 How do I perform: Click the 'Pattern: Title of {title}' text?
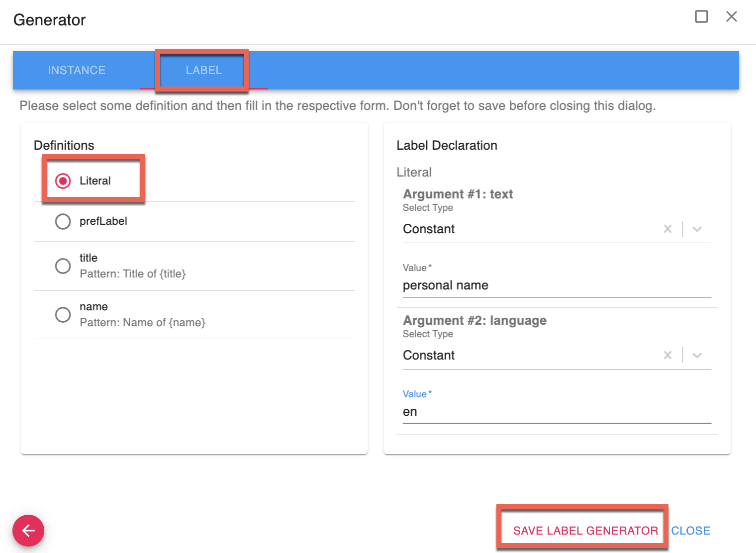[133, 274]
